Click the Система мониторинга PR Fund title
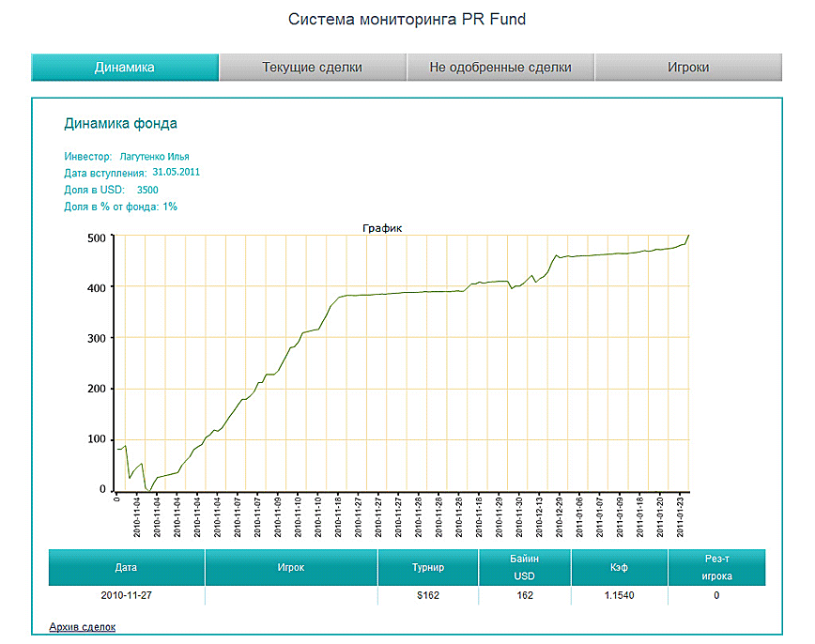815x644 pixels. click(x=407, y=19)
